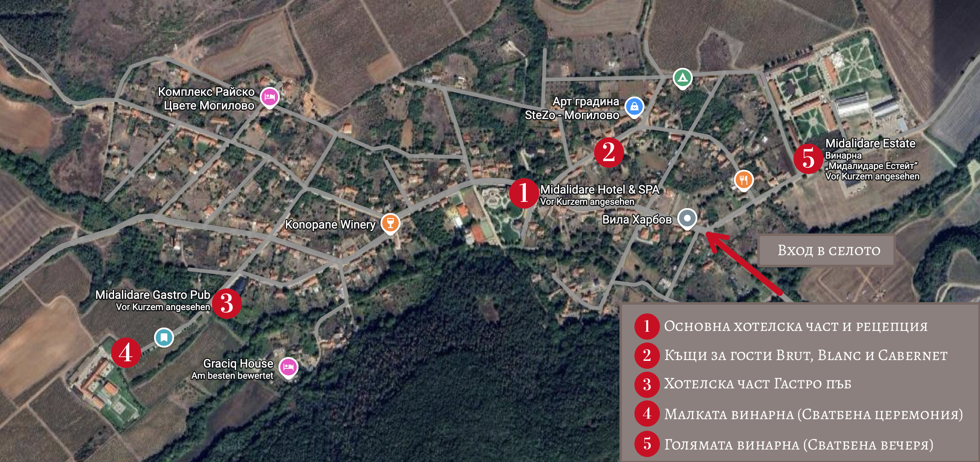Select the blue Арт градина SteZo pin
The width and height of the screenshot is (980, 462).
click(634, 107)
